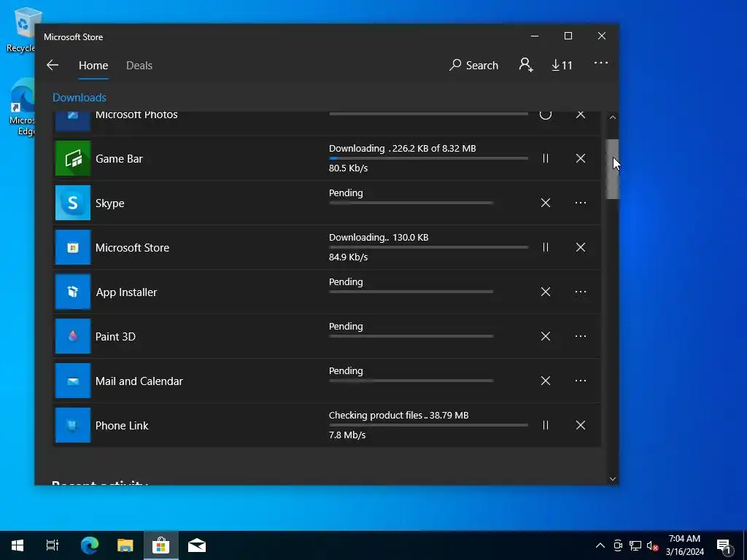
Task: Open the See more menu in the header
Action: click(x=601, y=63)
